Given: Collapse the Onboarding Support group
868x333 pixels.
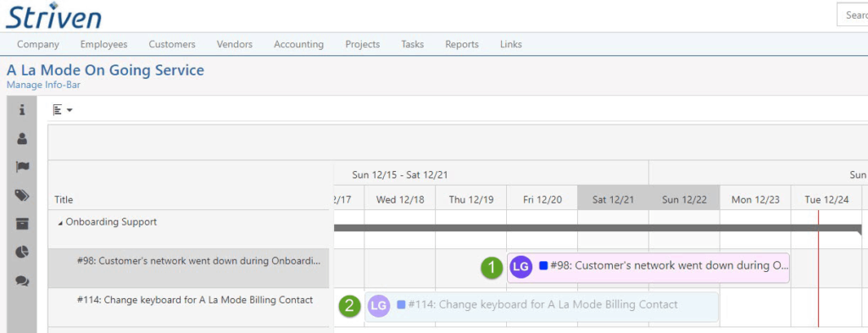Looking at the screenshot, I should click(60, 223).
